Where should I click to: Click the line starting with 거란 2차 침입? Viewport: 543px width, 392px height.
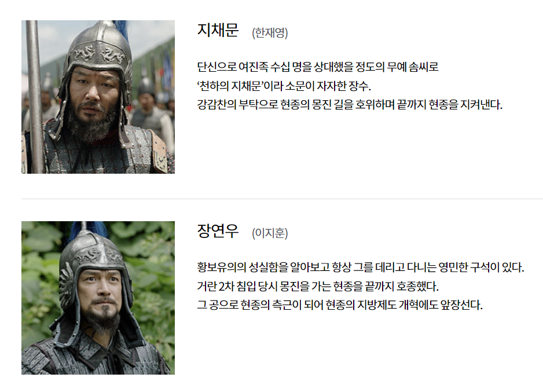(x=318, y=287)
